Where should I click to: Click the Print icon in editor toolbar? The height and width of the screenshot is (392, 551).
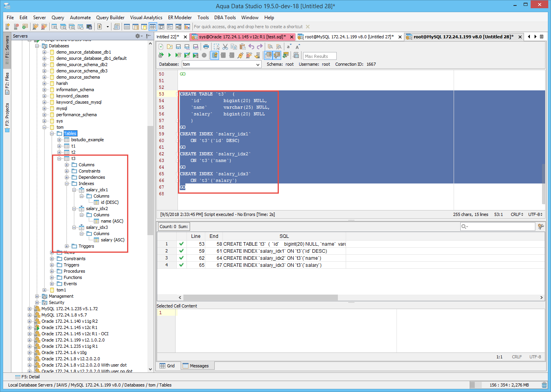206,47
